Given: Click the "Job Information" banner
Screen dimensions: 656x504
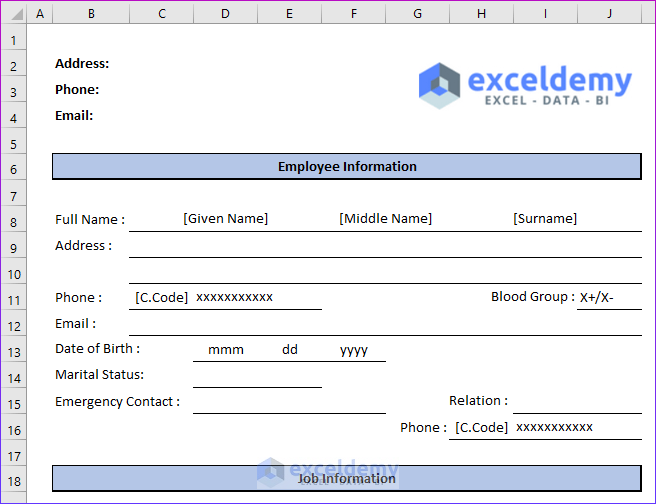Looking at the screenshot, I should (x=347, y=478).
